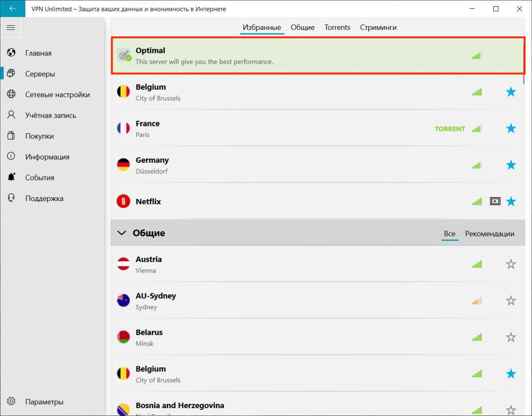
Task: Switch to the Стриминги tab
Action: click(378, 27)
